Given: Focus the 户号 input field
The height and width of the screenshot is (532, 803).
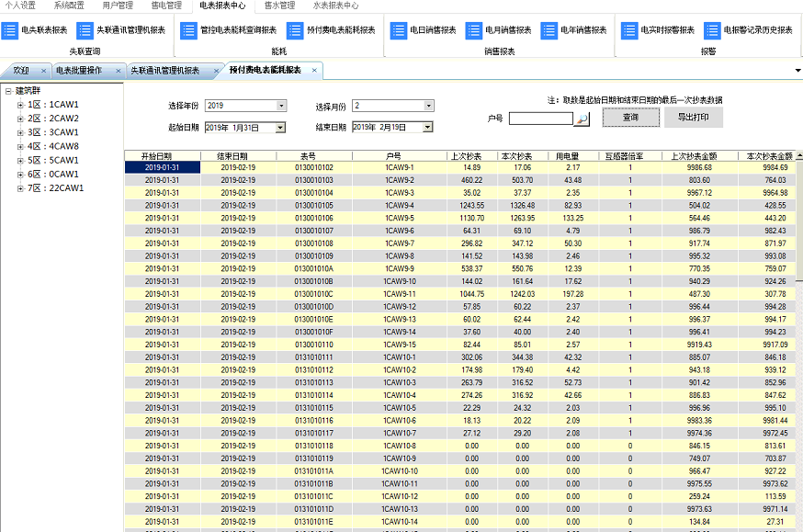Looking at the screenshot, I should tap(541, 119).
